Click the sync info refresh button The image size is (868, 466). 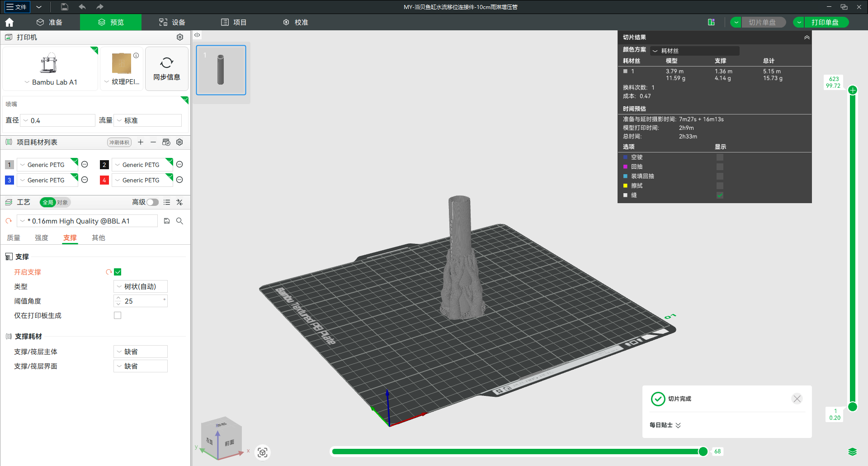coord(167,69)
